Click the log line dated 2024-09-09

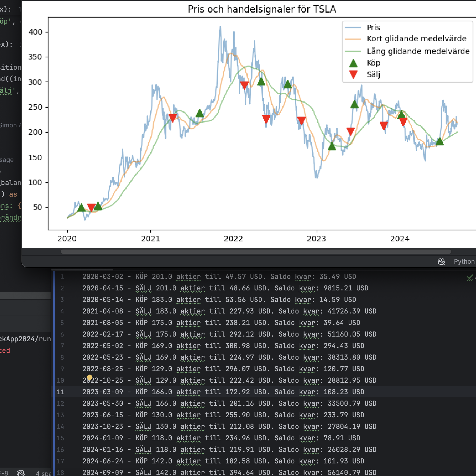229,473
